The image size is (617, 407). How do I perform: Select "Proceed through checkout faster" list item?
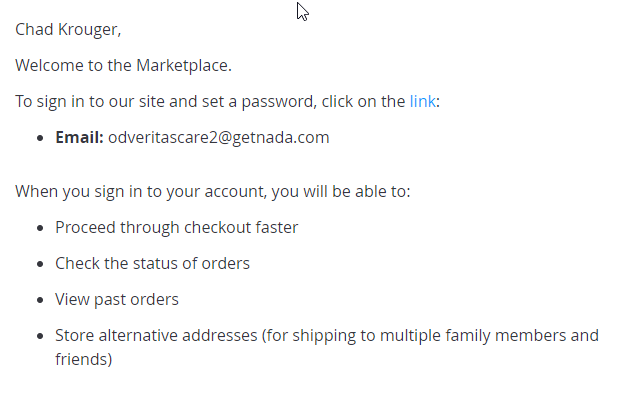coord(177,228)
